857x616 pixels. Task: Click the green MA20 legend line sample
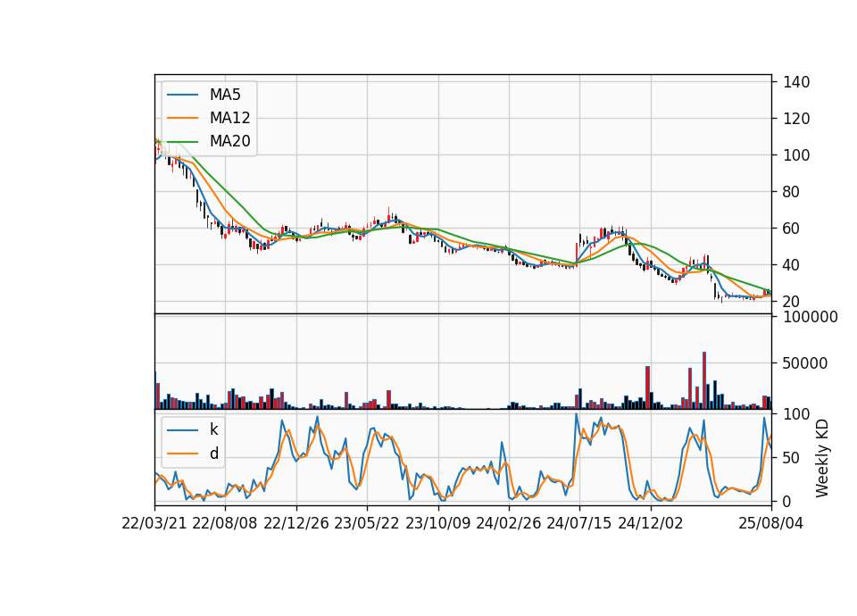[182, 142]
